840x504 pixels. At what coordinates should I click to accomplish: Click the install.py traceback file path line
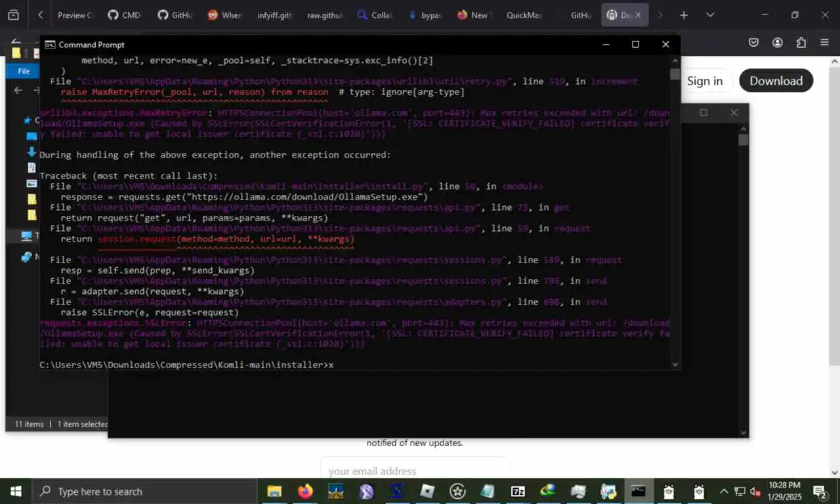(x=296, y=186)
